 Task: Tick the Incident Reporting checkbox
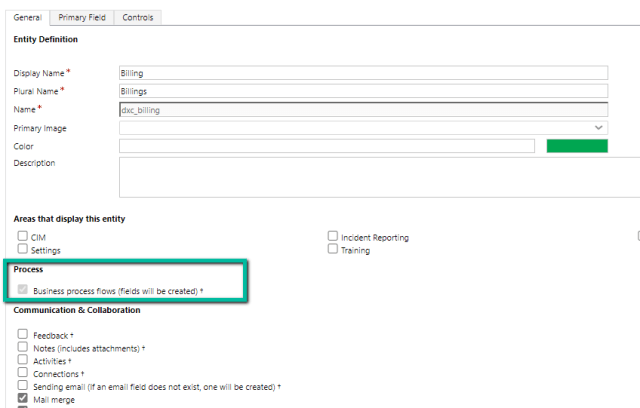333,237
